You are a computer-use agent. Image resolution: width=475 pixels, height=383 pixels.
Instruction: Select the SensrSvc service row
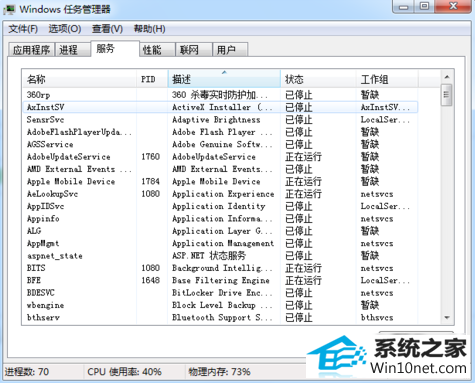tap(220, 120)
